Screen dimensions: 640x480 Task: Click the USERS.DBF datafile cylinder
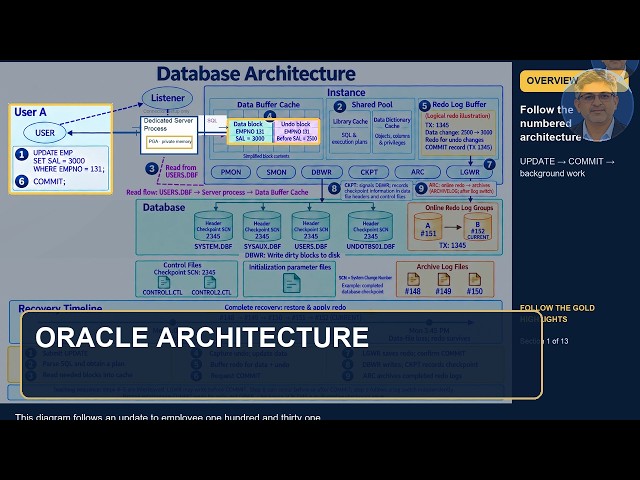[311, 227]
